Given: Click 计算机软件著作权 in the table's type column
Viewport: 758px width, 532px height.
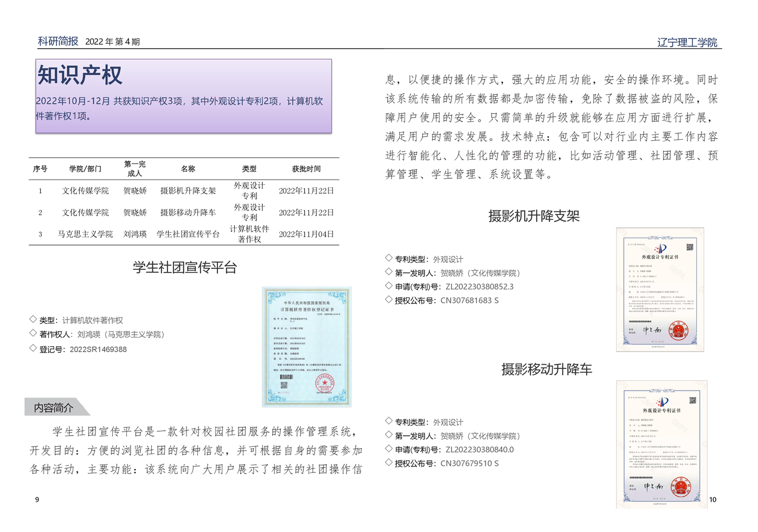Looking at the screenshot, I should [249, 234].
